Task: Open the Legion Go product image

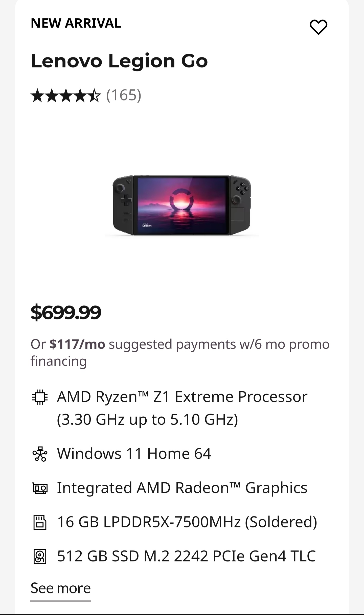Action: tap(182, 205)
